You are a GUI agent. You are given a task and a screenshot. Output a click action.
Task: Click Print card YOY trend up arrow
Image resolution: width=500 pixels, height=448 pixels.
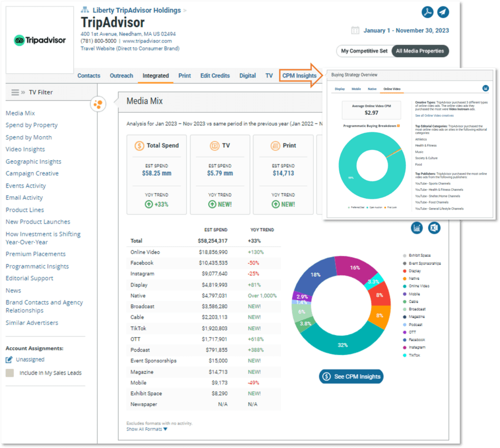pyautogui.click(x=275, y=204)
